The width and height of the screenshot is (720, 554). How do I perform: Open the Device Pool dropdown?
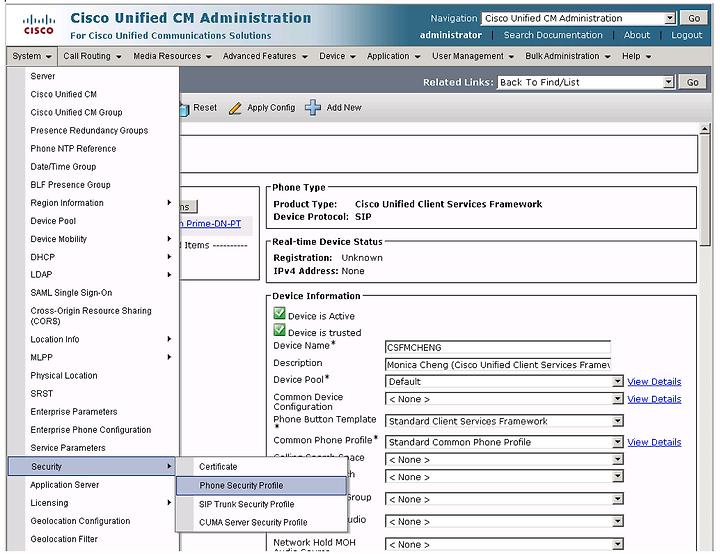(618, 382)
